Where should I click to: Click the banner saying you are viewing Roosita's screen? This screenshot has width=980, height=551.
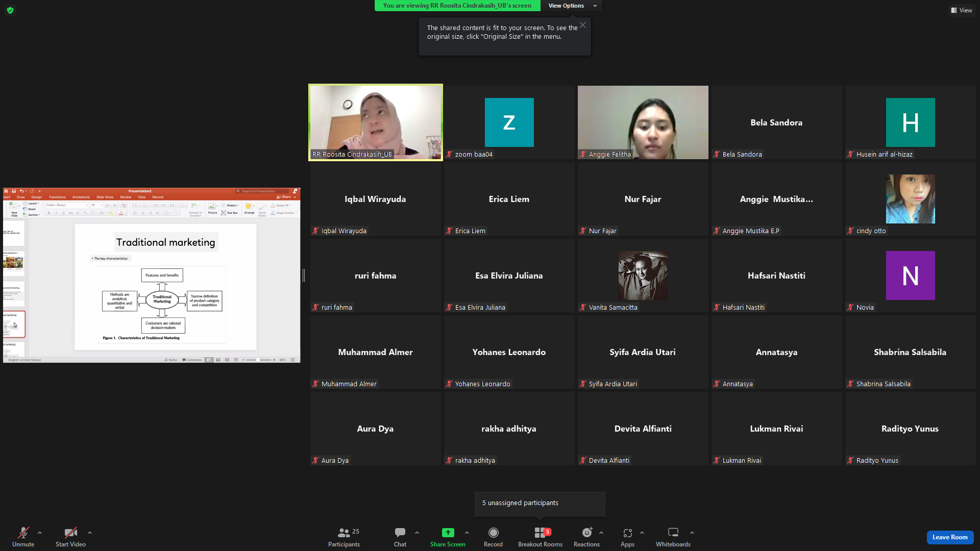tap(457, 6)
